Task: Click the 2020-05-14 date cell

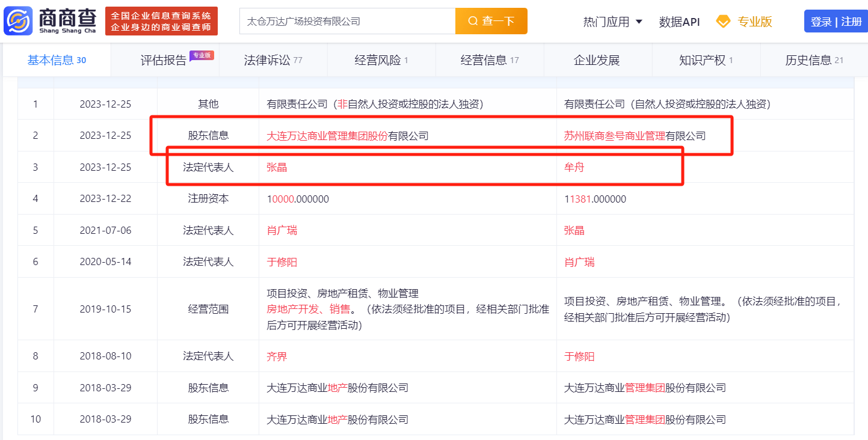Action: pos(105,262)
